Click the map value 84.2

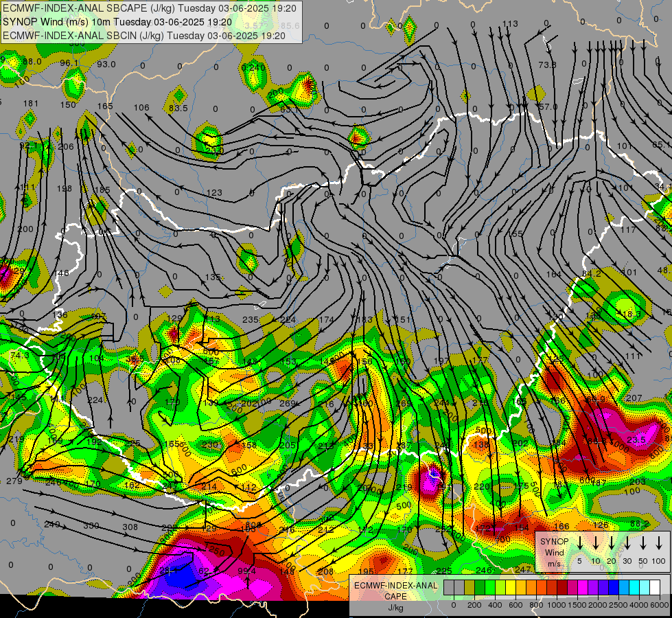(x=592, y=273)
